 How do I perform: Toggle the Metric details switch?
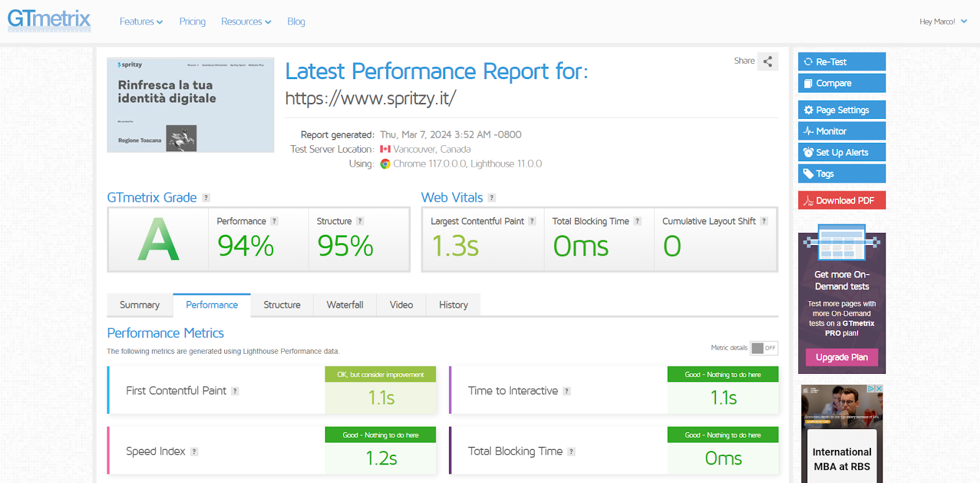764,348
